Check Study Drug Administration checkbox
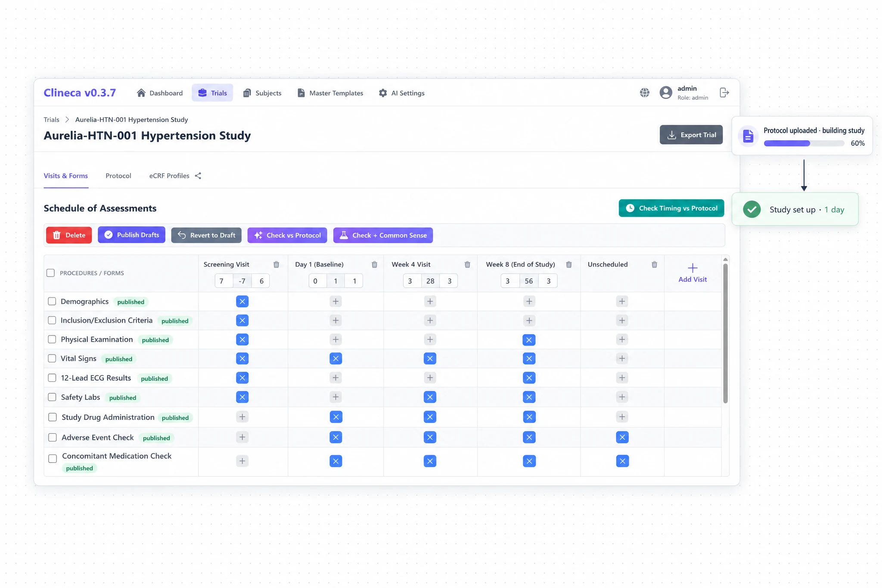 click(x=53, y=417)
